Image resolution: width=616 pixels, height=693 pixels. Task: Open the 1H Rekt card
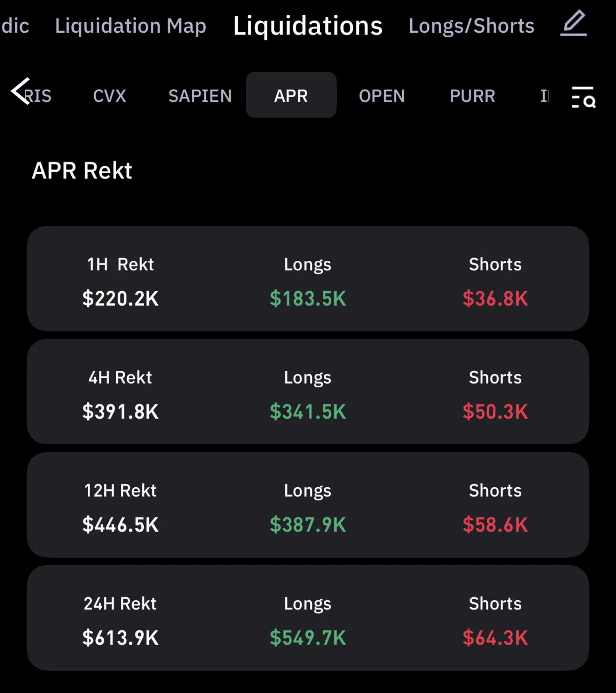click(x=308, y=279)
